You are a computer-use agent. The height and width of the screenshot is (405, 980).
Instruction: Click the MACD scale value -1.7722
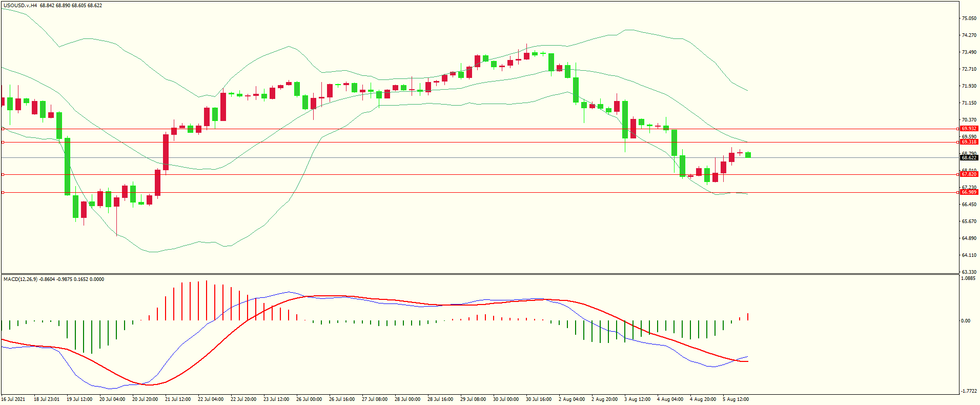(969, 391)
